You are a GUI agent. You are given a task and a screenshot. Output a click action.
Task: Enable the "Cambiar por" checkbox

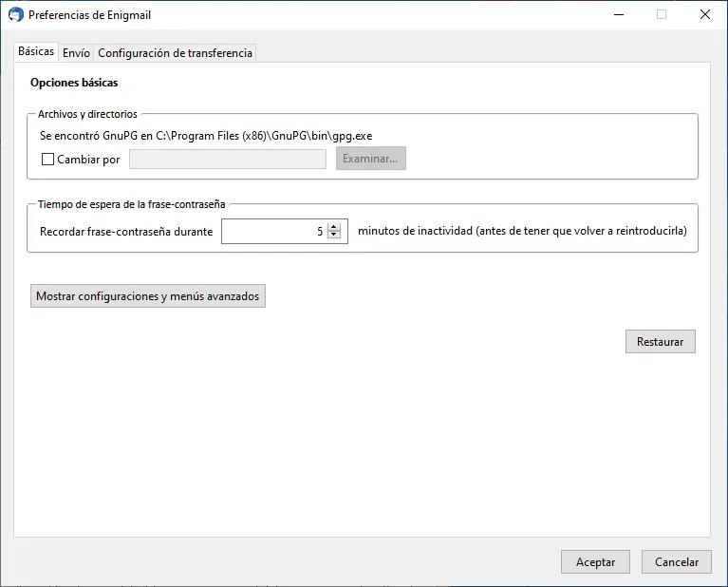pos(47,160)
